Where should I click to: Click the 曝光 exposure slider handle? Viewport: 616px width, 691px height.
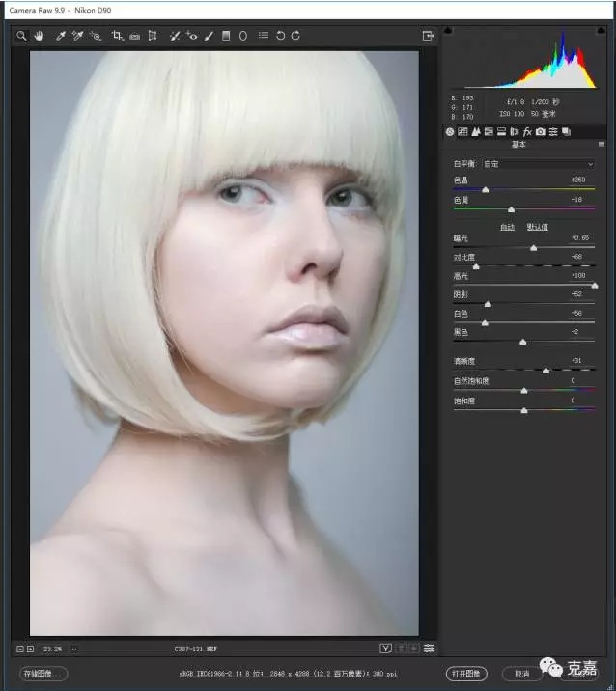(x=533, y=248)
